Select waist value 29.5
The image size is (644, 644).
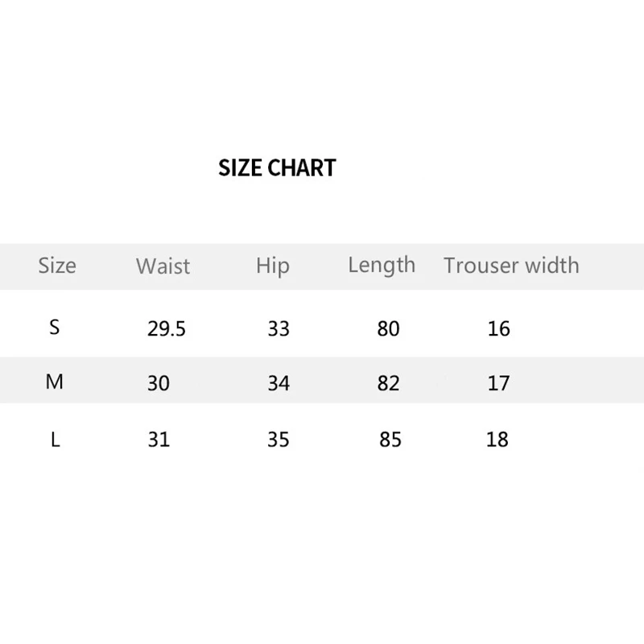pos(167,328)
